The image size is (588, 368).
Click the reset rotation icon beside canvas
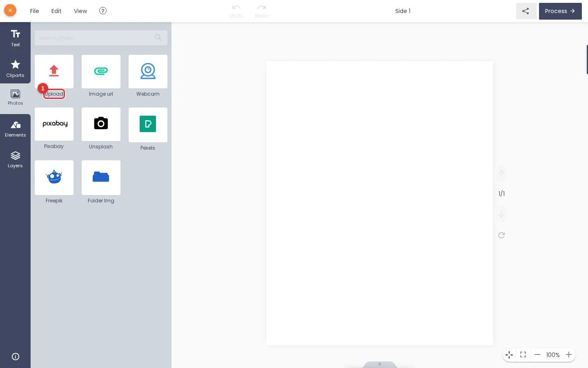tap(501, 235)
